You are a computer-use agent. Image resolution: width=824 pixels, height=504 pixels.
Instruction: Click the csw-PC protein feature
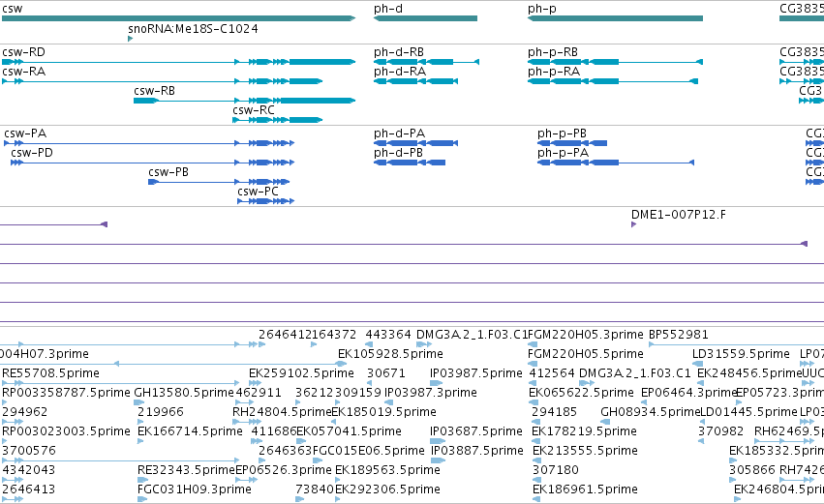(x=266, y=201)
